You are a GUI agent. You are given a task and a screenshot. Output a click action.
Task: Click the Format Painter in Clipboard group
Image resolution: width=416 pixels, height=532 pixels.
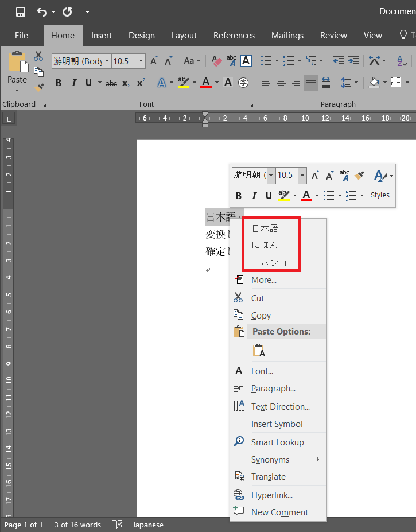(x=38, y=87)
